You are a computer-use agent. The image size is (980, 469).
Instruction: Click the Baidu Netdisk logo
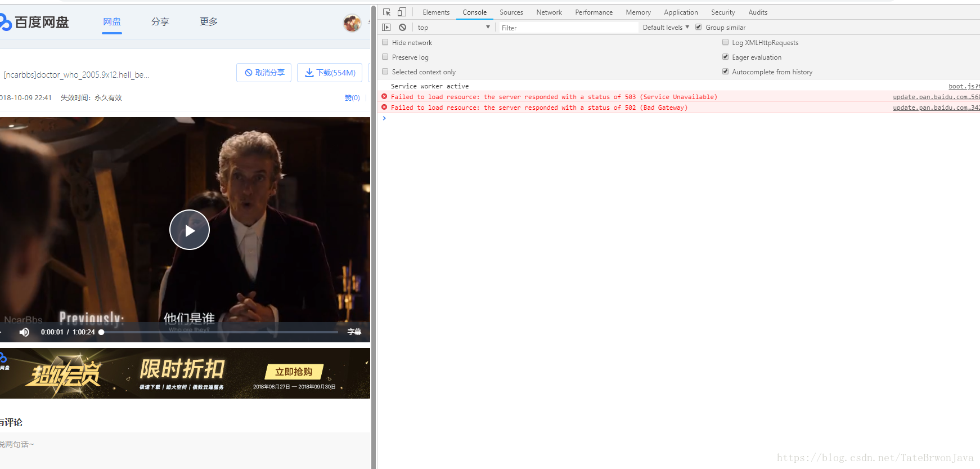coord(34,22)
